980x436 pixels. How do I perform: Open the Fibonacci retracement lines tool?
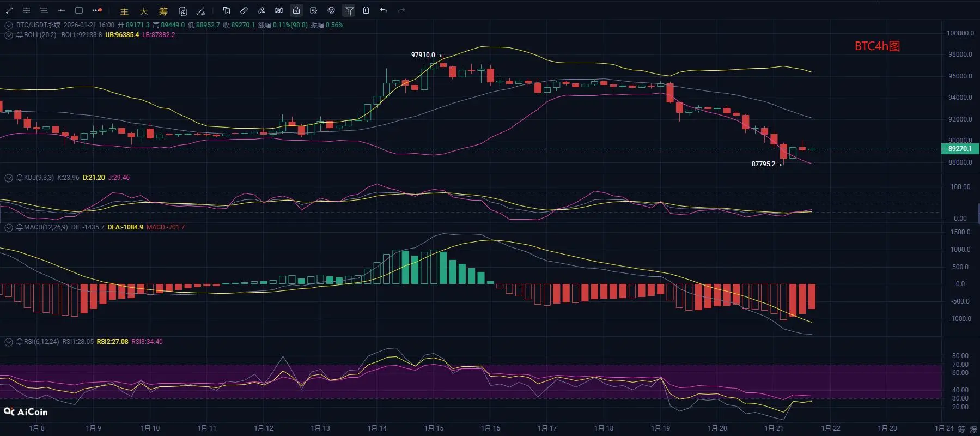tap(27, 10)
